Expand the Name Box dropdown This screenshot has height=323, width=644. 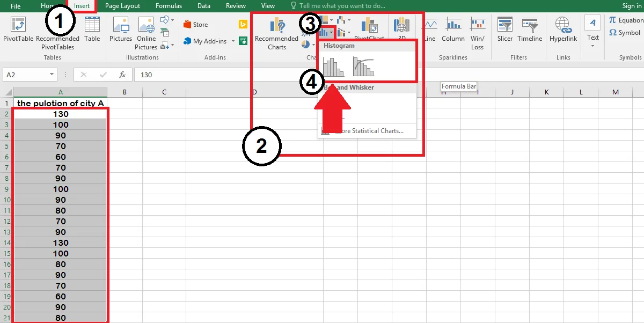point(52,75)
